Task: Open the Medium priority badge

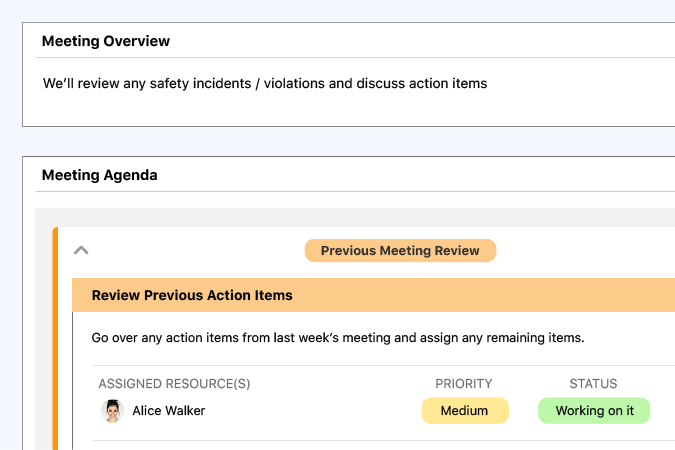Action: (464, 411)
